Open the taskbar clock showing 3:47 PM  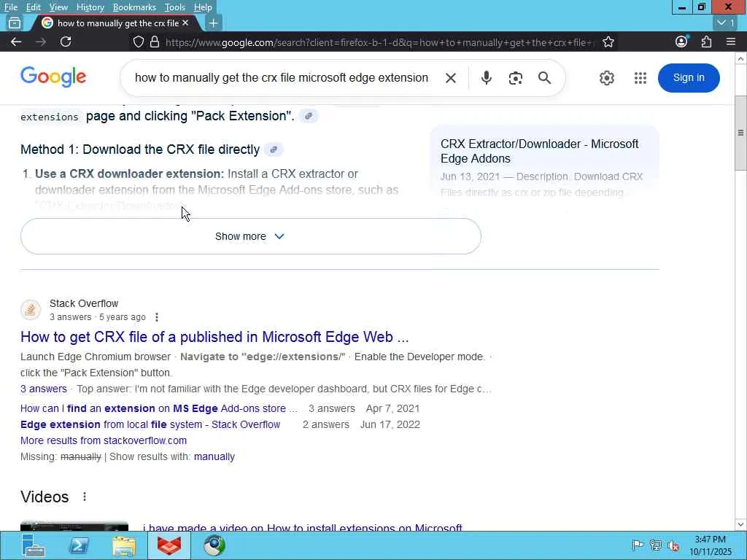pos(711,545)
